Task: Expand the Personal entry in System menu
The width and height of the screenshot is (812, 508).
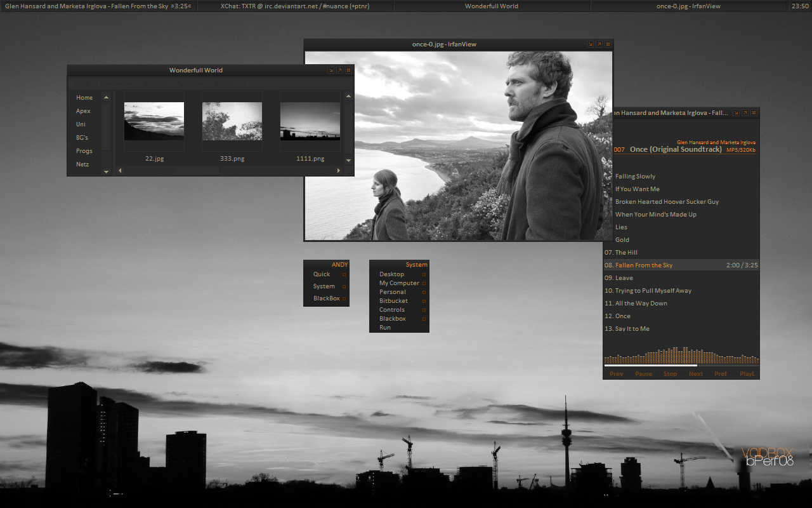Action: pos(399,292)
